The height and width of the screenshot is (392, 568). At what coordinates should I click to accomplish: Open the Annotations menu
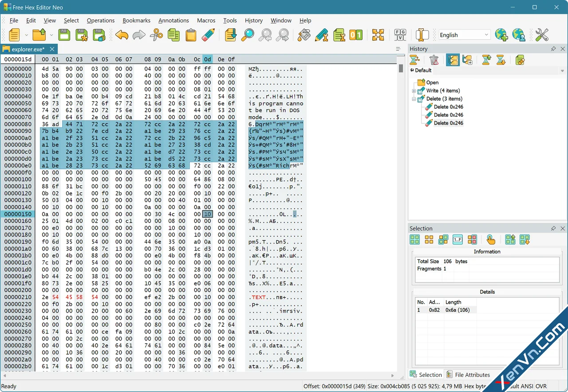pyautogui.click(x=174, y=20)
